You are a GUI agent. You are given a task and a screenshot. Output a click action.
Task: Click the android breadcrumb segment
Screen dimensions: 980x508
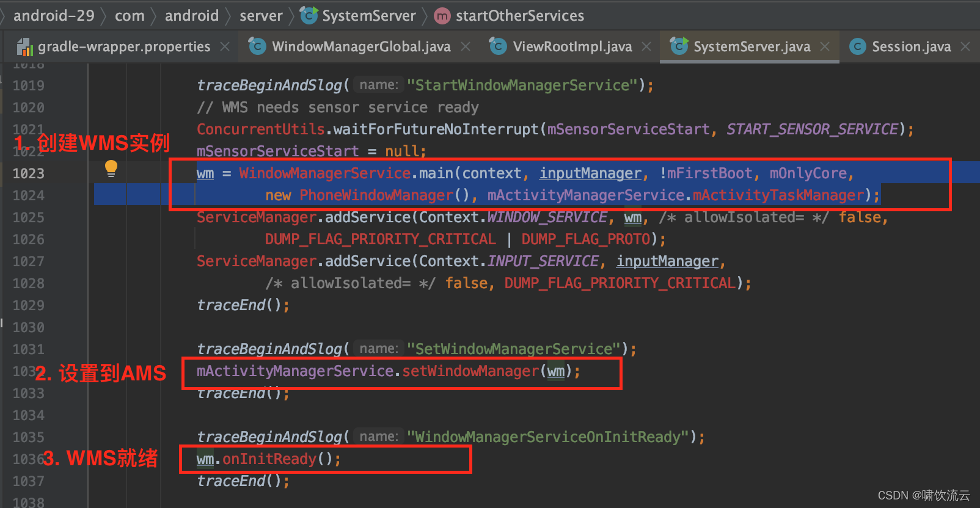(x=192, y=15)
